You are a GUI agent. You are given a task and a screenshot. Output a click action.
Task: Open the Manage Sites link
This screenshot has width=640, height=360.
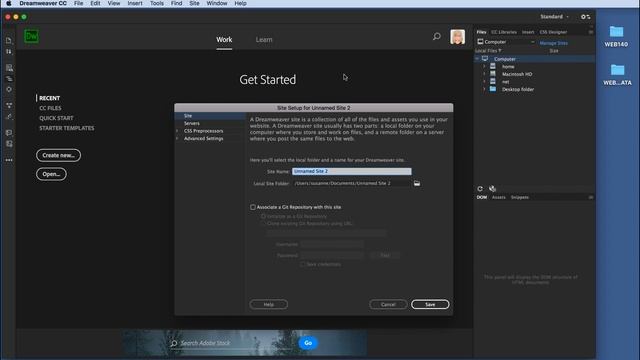click(x=553, y=43)
